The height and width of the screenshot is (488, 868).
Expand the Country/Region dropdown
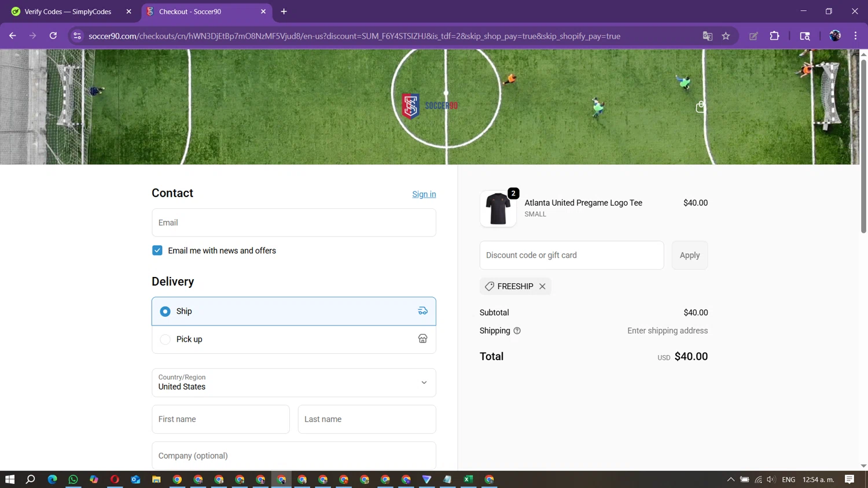point(293,383)
